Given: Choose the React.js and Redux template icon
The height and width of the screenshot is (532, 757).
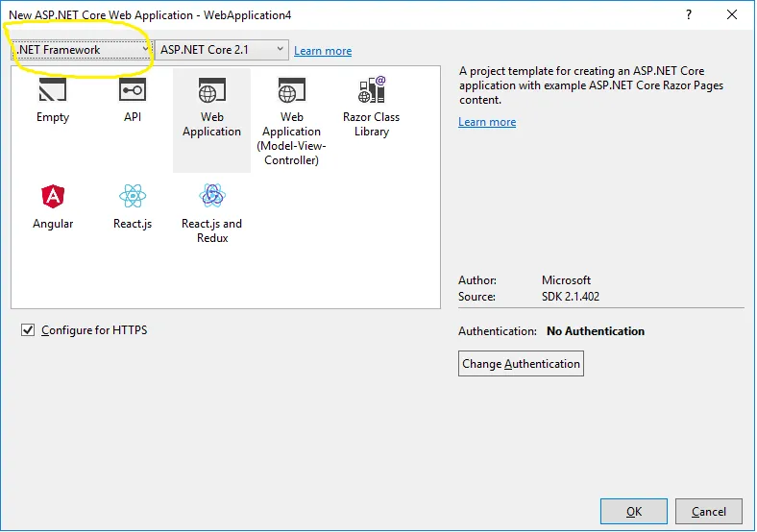Looking at the screenshot, I should pyautogui.click(x=212, y=196).
